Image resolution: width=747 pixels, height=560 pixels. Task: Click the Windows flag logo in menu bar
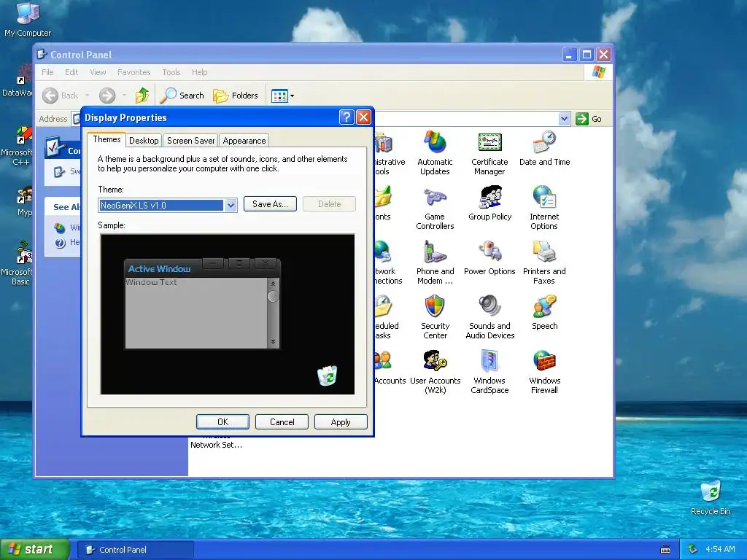(x=598, y=72)
